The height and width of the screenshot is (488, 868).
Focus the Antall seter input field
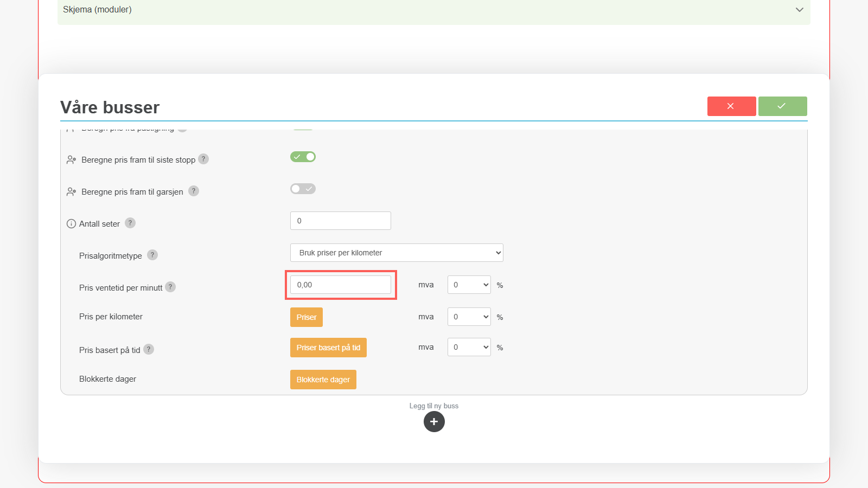pos(341,221)
